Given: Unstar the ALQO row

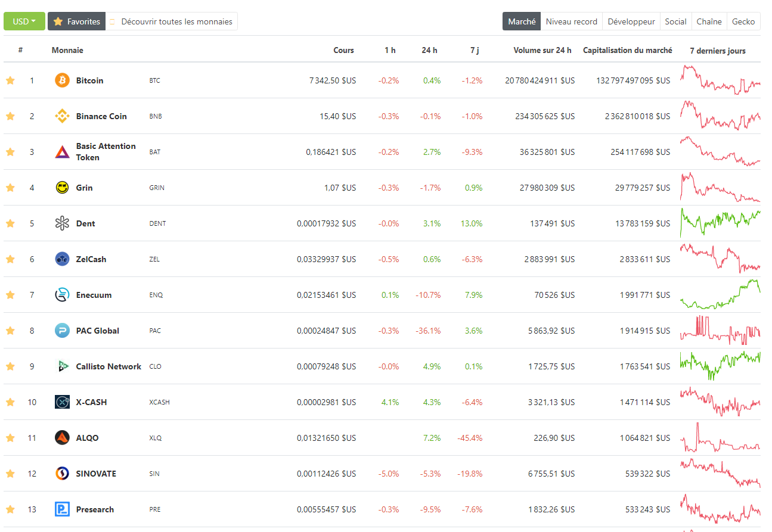Looking at the screenshot, I should tap(10, 438).
